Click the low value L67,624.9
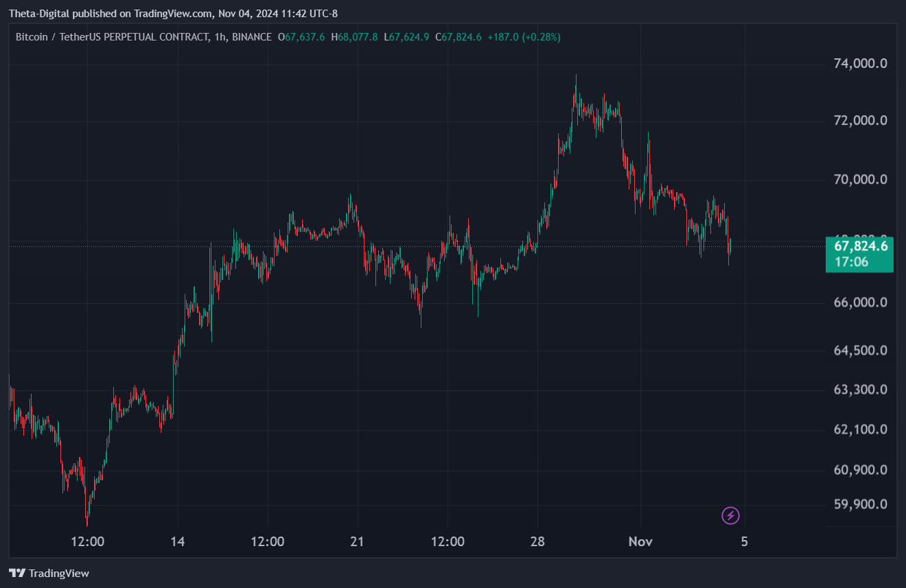Image resolution: width=906 pixels, height=588 pixels. click(x=407, y=37)
